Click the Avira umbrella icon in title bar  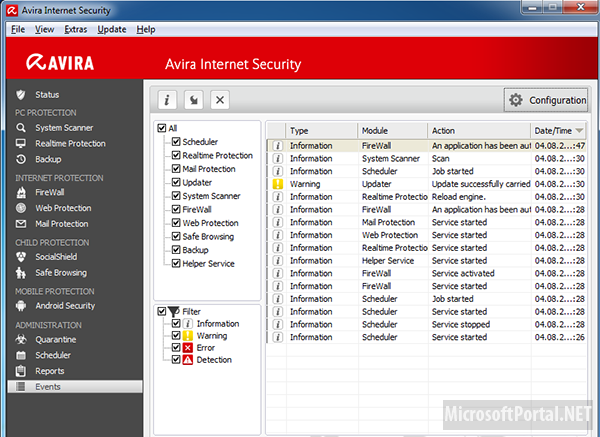tap(12, 10)
